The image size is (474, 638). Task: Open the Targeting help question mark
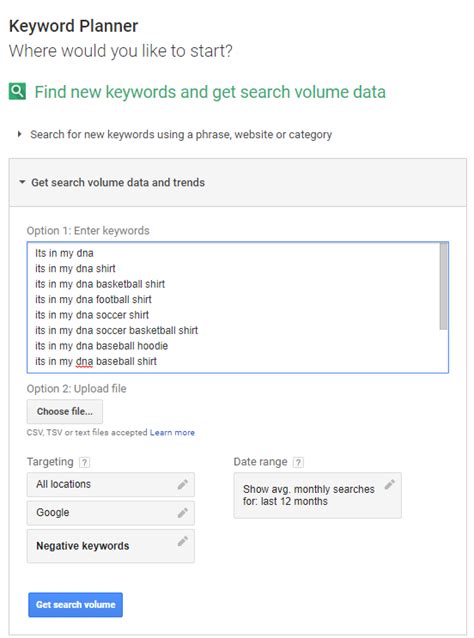(84, 462)
